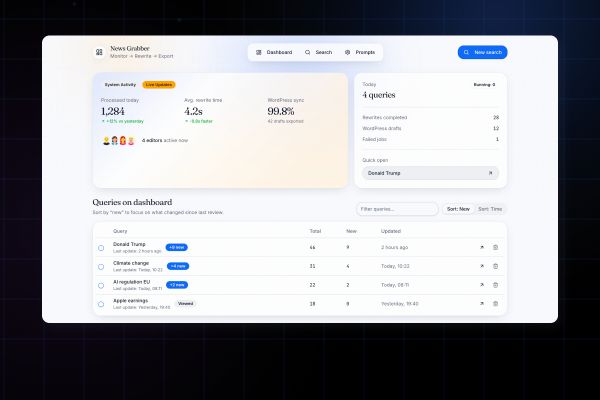This screenshot has height=400, width=600.
Task: Click the WordPress drafts row
Action: (430, 128)
